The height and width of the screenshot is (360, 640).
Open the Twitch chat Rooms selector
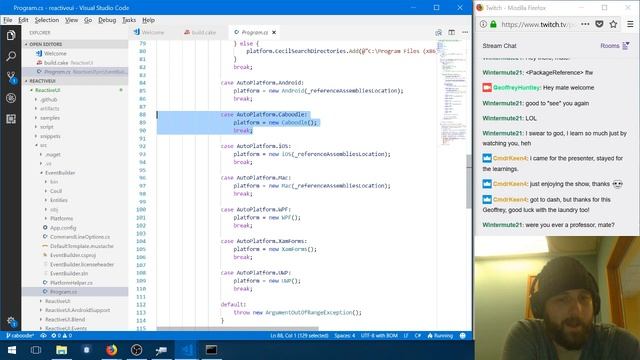tap(615, 46)
